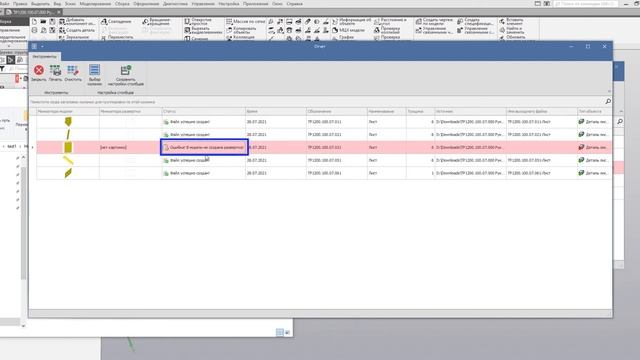Viewport: 640px width, 360px height.
Task: Click Создать чертеж по модели tool
Action: tap(434, 22)
